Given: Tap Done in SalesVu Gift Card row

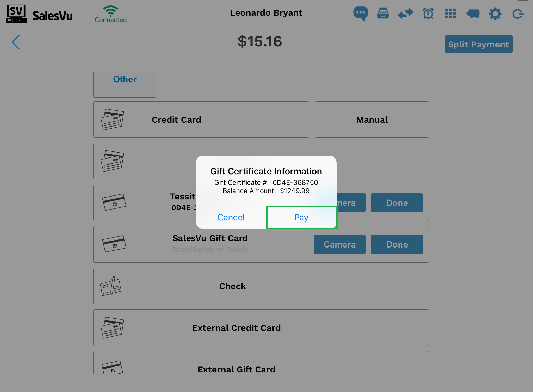Looking at the screenshot, I should 397,244.
